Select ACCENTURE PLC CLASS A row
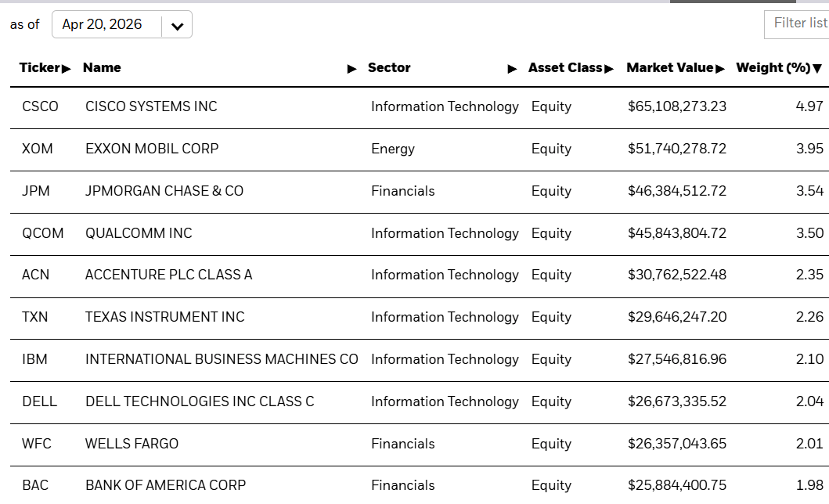 click(x=168, y=275)
